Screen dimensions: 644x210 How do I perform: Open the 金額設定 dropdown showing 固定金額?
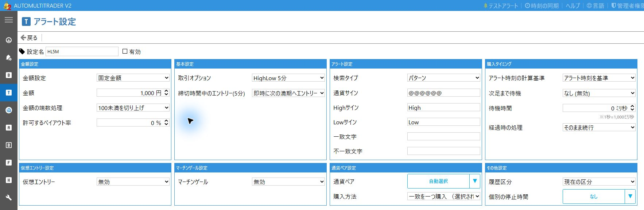133,78
